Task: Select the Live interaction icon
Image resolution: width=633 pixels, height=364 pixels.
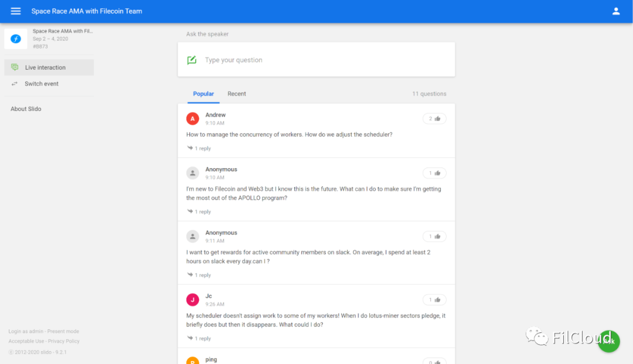Action: [x=15, y=67]
